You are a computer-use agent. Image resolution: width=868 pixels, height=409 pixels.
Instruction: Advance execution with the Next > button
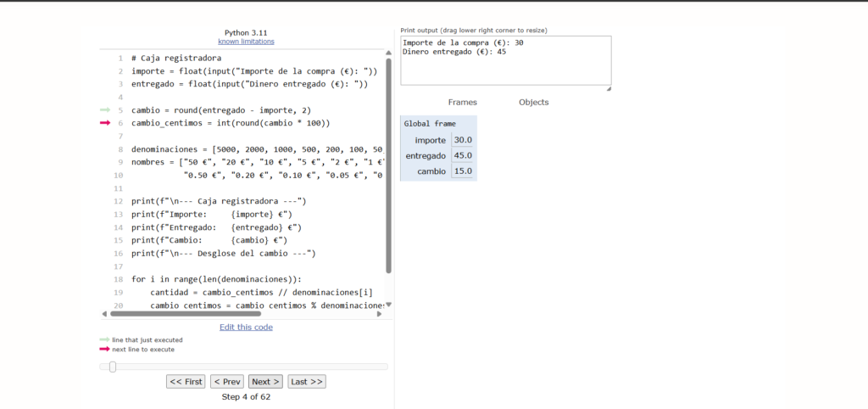(x=266, y=382)
